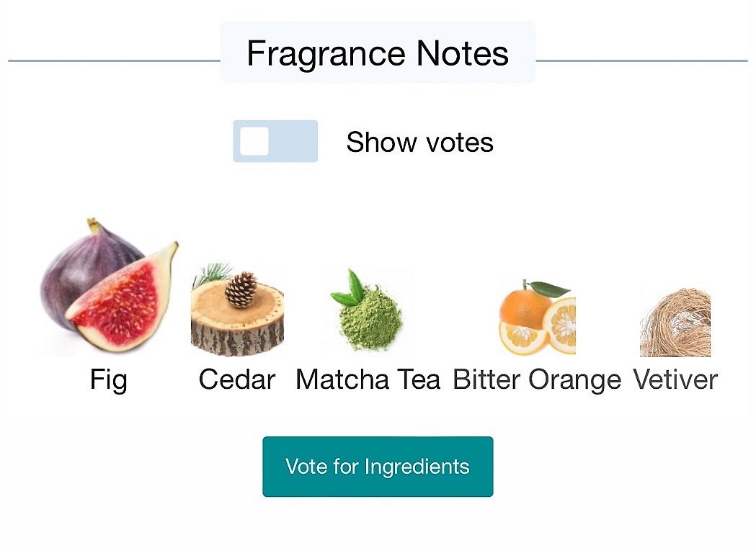Click the "Show votes" label text
Screen dimensions: 756x553
tap(419, 142)
